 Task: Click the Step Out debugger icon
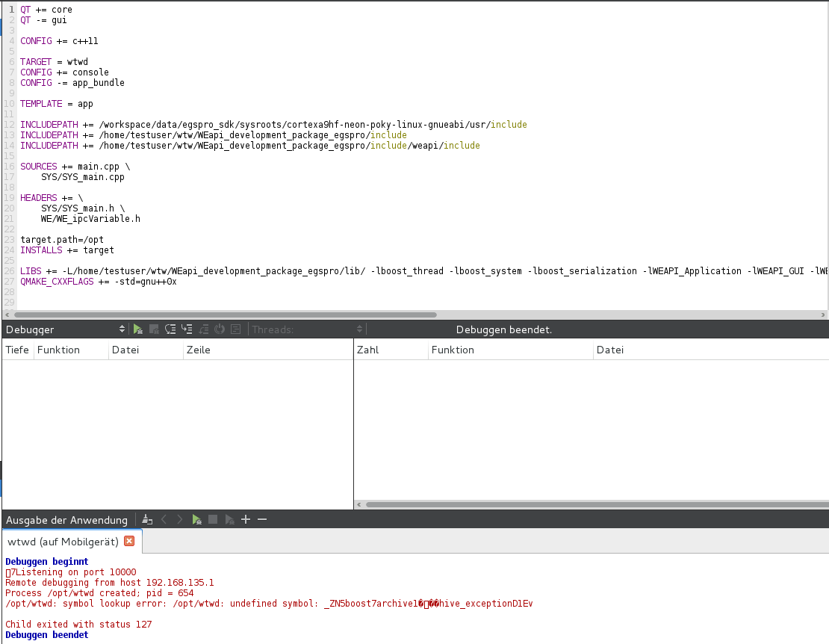[x=203, y=329]
